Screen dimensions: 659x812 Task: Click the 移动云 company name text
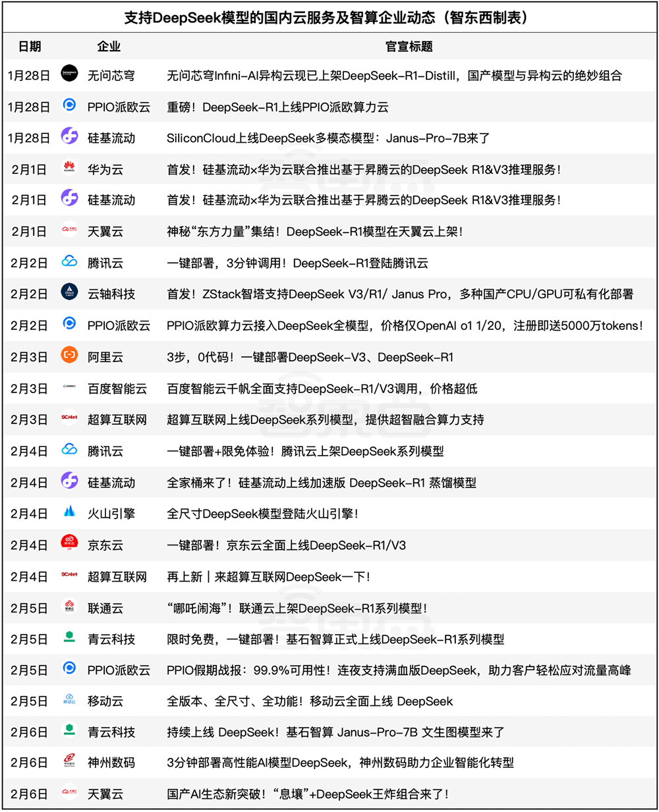coord(105,701)
